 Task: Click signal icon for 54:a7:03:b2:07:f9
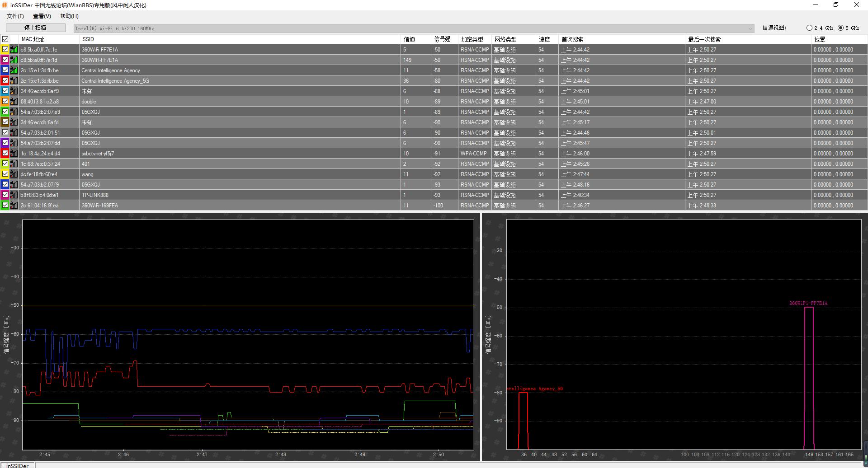point(14,185)
